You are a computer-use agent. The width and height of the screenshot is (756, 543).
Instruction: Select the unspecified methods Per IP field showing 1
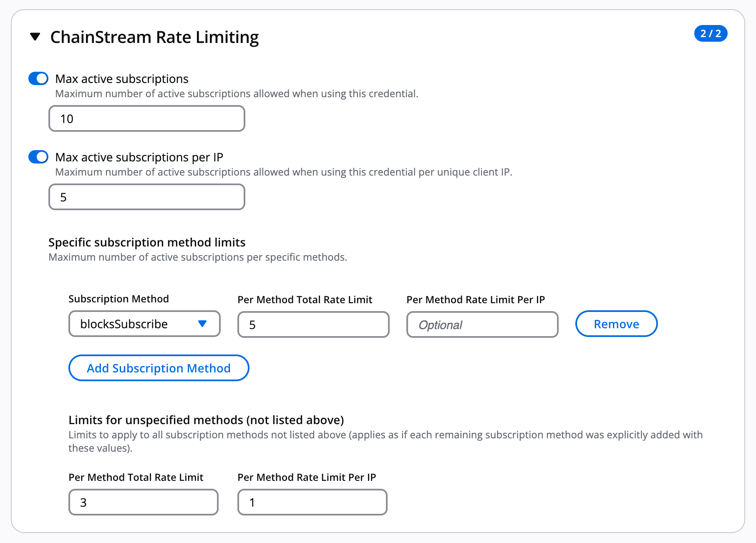click(x=312, y=502)
